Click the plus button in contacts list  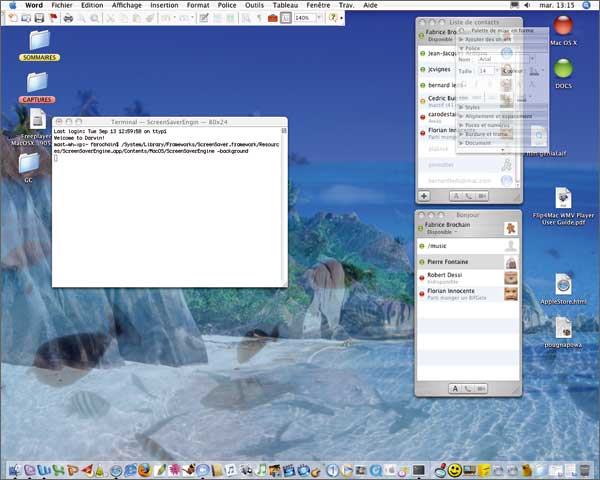coord(424,196)
